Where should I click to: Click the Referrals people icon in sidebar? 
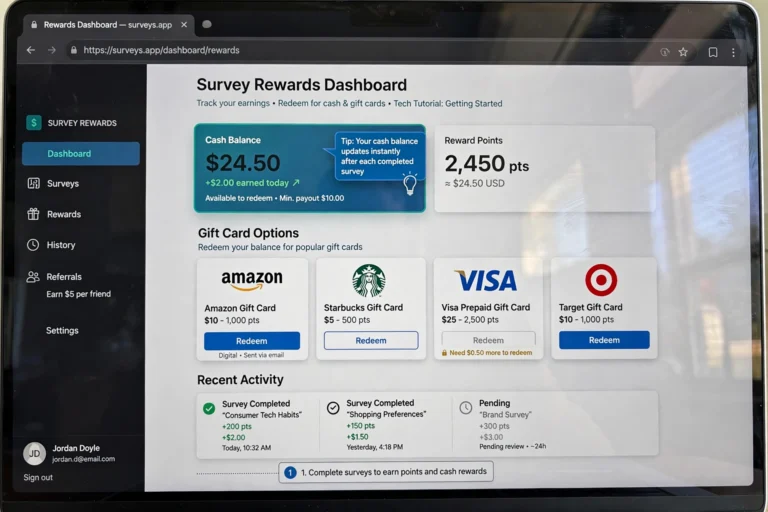33,277
